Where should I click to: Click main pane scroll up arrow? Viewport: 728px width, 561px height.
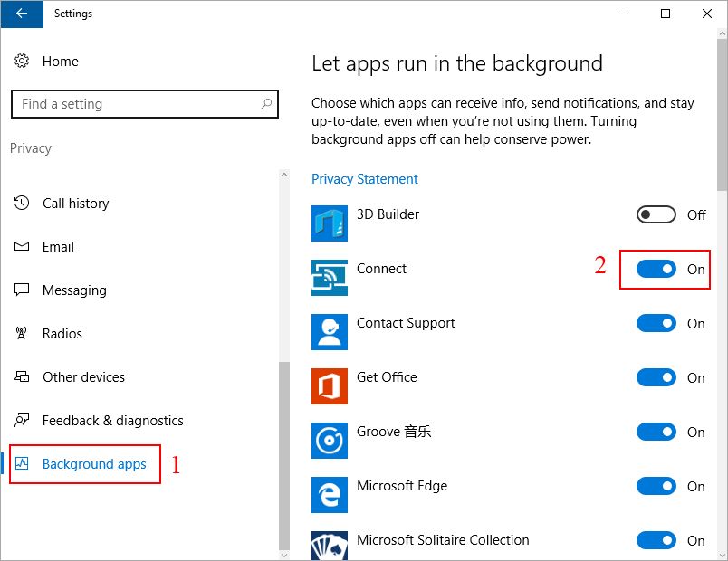[722, 33]
